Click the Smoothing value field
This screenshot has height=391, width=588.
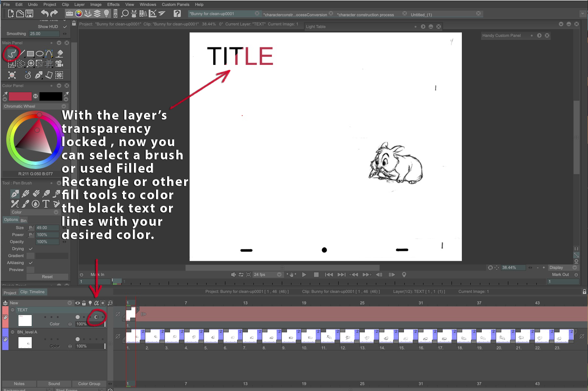(x=44, y=34)
